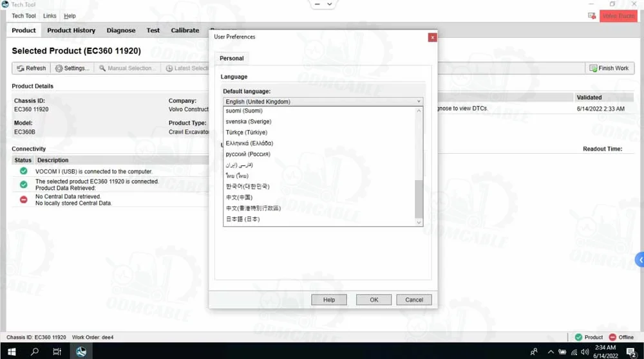Open the Product History tab
The height and width of the screenshot is (359, 644).
[x=71, y=30]
